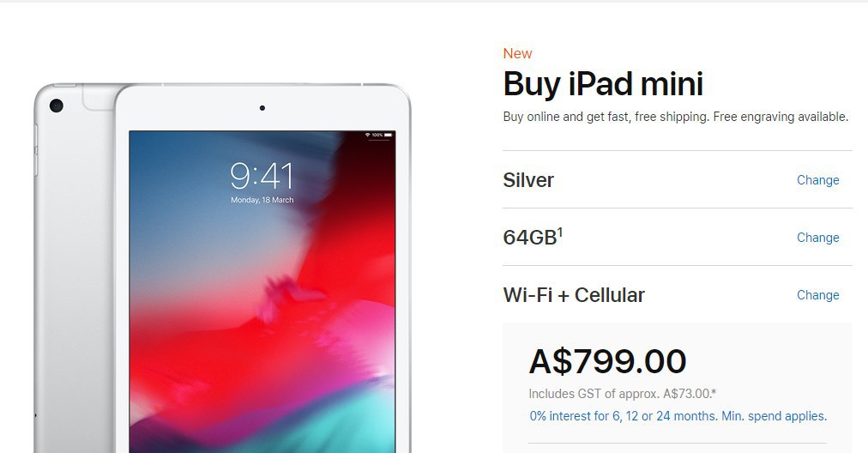The image size is (868, 453).
Task: Select the 64GB storage row label
Action: (x=533, y=238)
